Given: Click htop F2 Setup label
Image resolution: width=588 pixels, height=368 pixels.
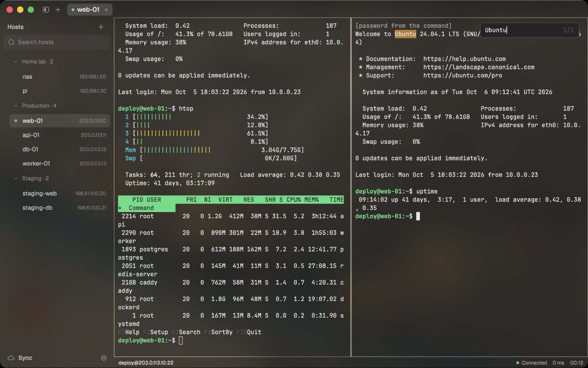Looking at the screenshot, I should point(155,332).
